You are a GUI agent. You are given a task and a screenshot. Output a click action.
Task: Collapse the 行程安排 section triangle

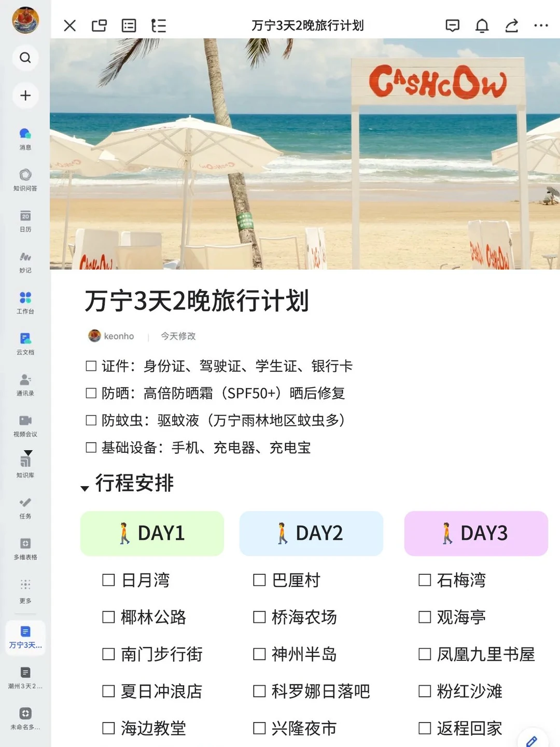(x=85, y=488)
